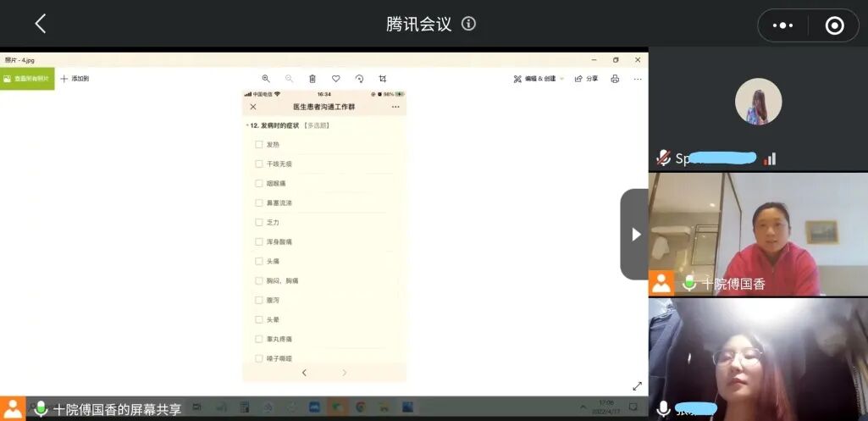Screen dimensions: 868x421
Task: Click the clock date in shared Windows taskbar
Action: 605,407
